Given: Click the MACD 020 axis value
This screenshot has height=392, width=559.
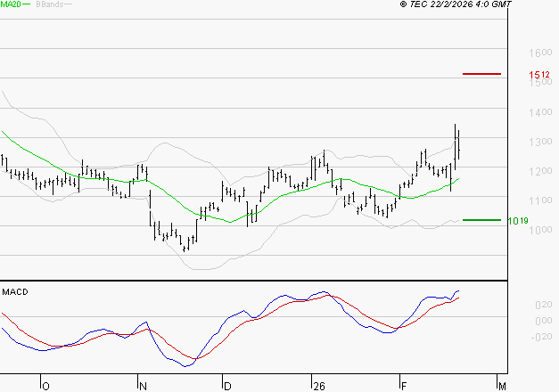Looking at the screenshot, I should click(544, 305).
